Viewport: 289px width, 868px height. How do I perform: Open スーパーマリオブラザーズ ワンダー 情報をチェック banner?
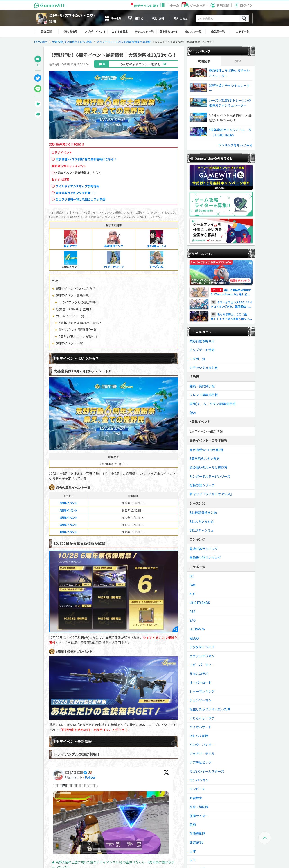(x=221, y=273)
